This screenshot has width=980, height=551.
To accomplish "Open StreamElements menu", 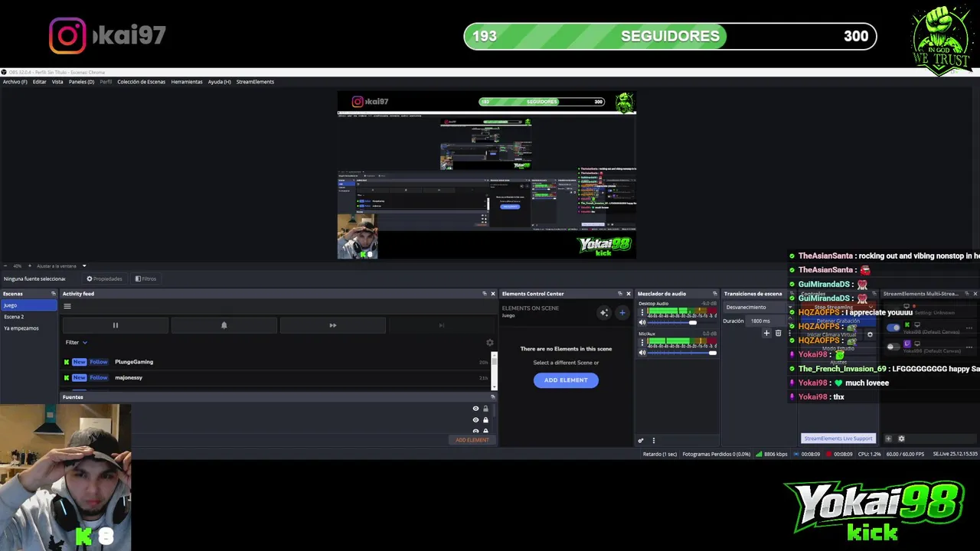I will click(x=255, y=82).
